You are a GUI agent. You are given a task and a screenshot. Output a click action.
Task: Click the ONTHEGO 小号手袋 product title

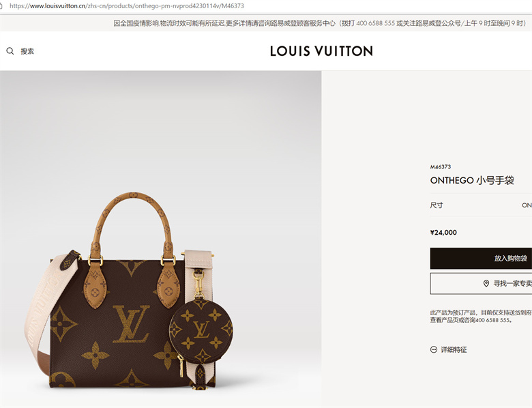(x=472, y=180)
